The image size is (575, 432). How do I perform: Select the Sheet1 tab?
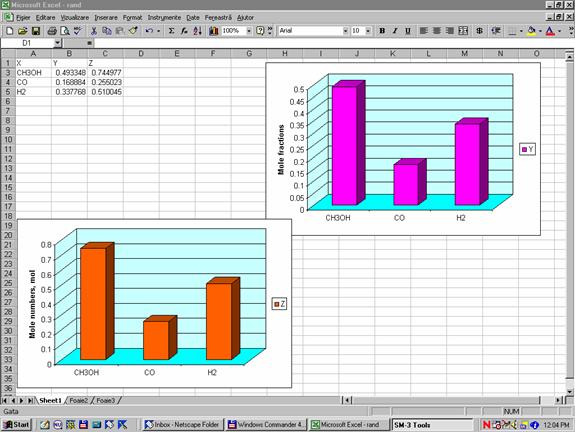click(x=50, y=400)
